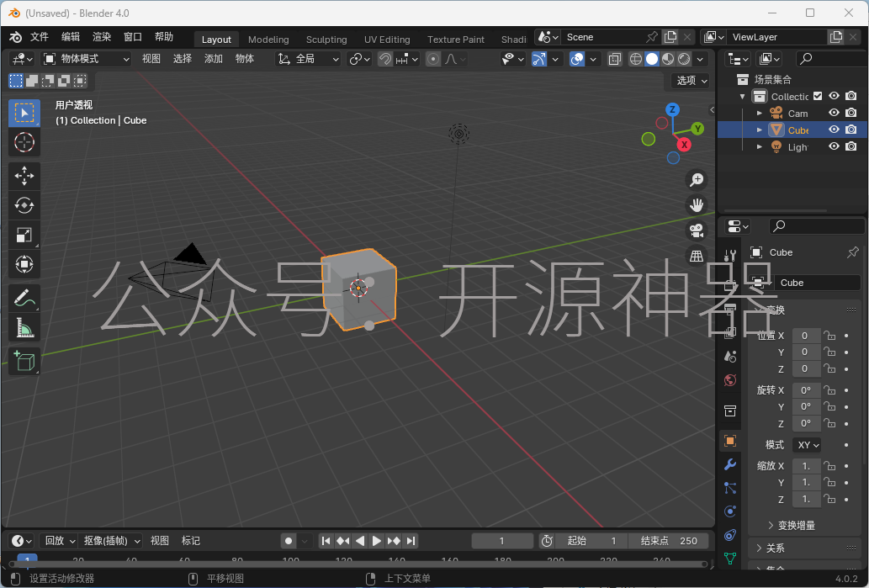869x588 pixels.
Task: Open the Physics properties tab
Action: (x=730, y=511)
